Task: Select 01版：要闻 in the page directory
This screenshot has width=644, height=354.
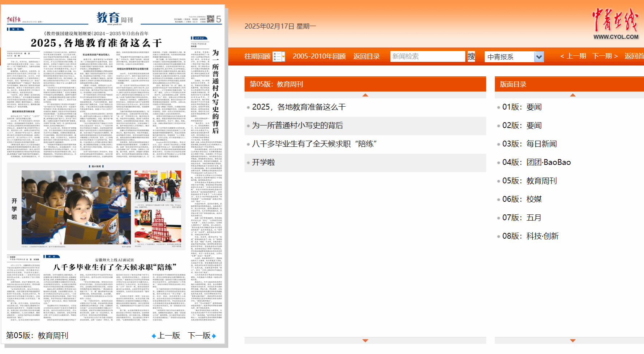Action: [x=522, y=107]
